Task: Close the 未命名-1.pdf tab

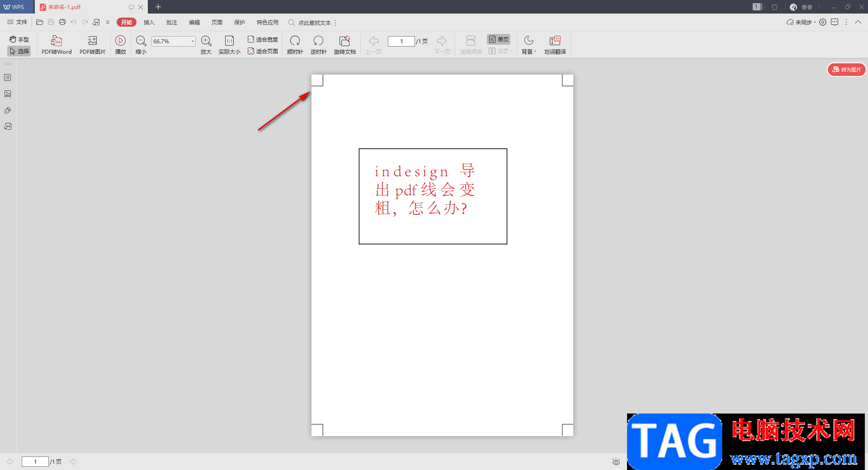Action: coord(141,7)
